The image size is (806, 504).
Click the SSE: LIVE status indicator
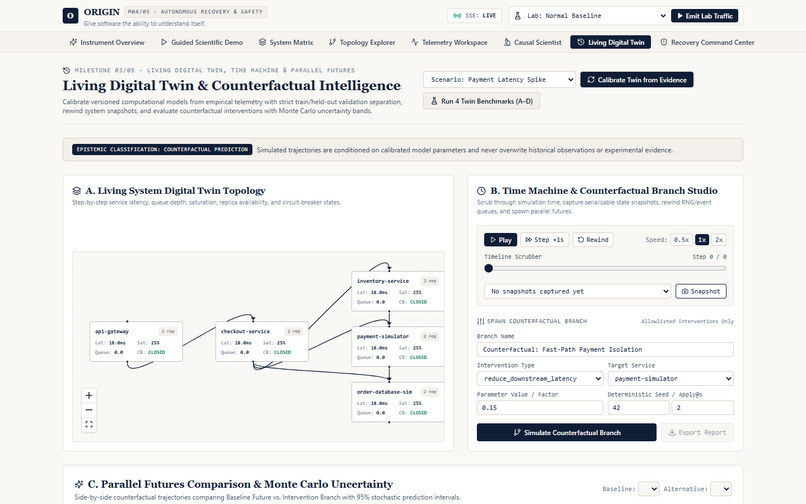[474, 15]
